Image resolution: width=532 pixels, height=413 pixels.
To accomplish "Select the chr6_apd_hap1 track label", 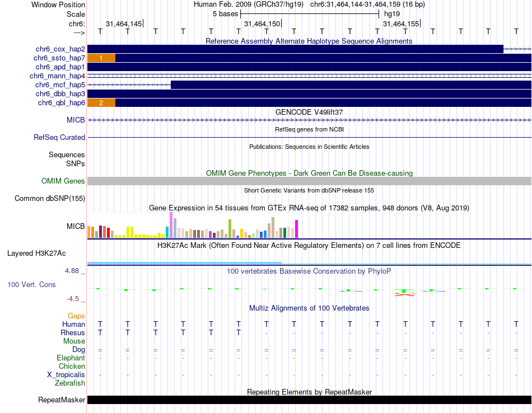I will tap(60, 67).
